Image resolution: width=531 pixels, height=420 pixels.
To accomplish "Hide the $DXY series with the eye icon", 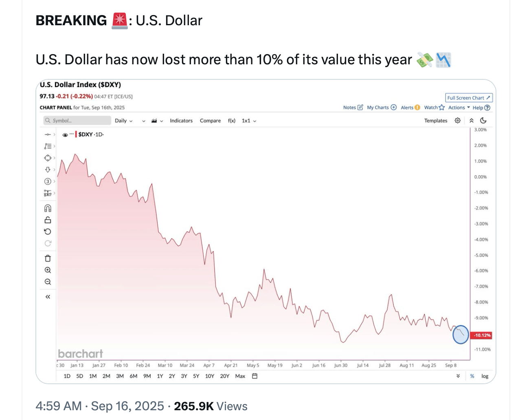I will tap(65, 134).
